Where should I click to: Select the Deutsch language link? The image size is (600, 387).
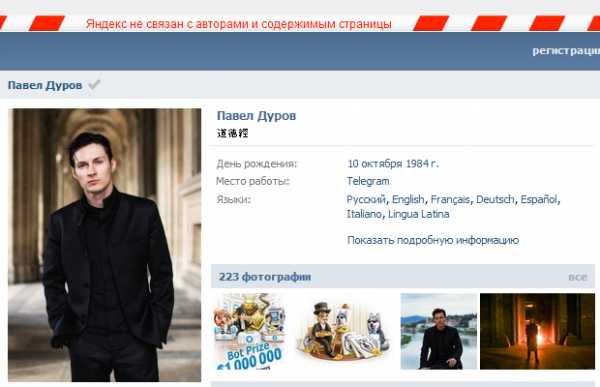pos(495,199)
